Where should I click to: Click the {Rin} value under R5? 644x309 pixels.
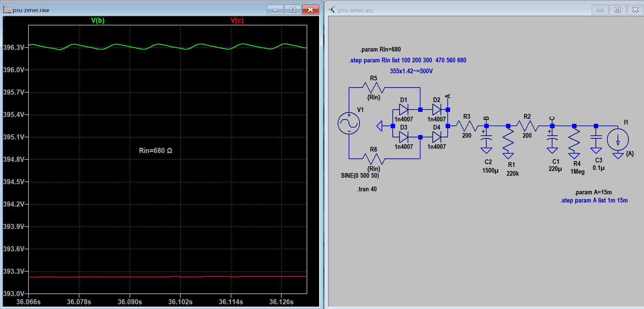point(374,97)
